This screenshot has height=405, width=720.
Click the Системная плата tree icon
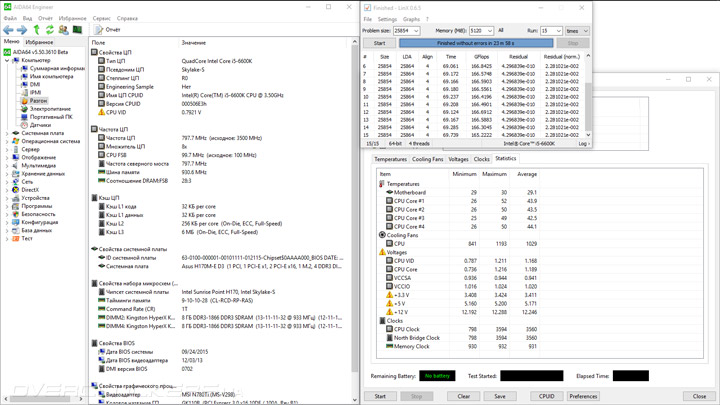coord(15,133)
